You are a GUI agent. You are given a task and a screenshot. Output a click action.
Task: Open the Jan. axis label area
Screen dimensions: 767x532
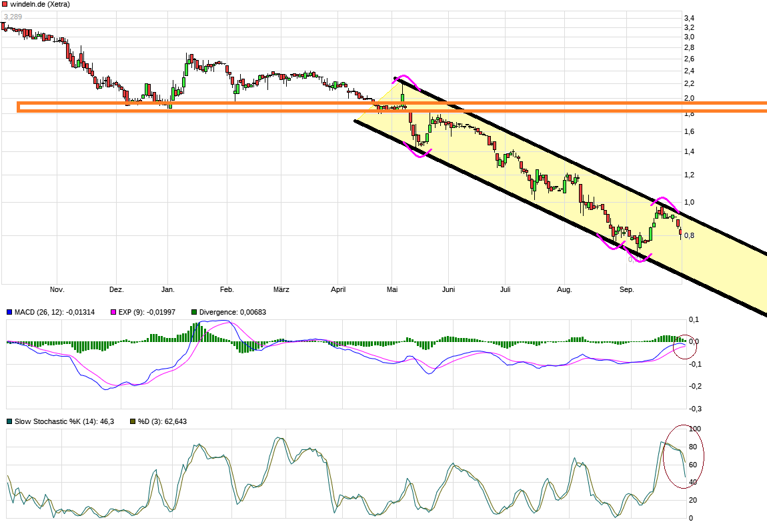[168, 289]
